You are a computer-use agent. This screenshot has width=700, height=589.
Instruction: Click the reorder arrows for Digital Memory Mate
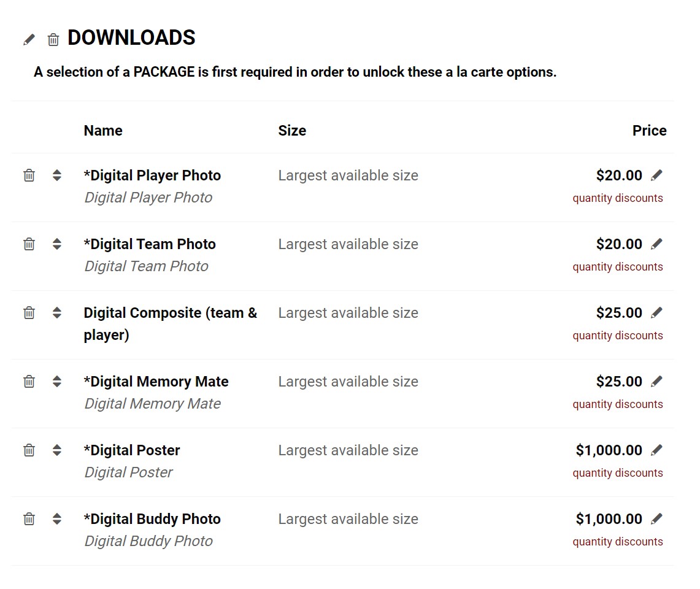point(56,382)
